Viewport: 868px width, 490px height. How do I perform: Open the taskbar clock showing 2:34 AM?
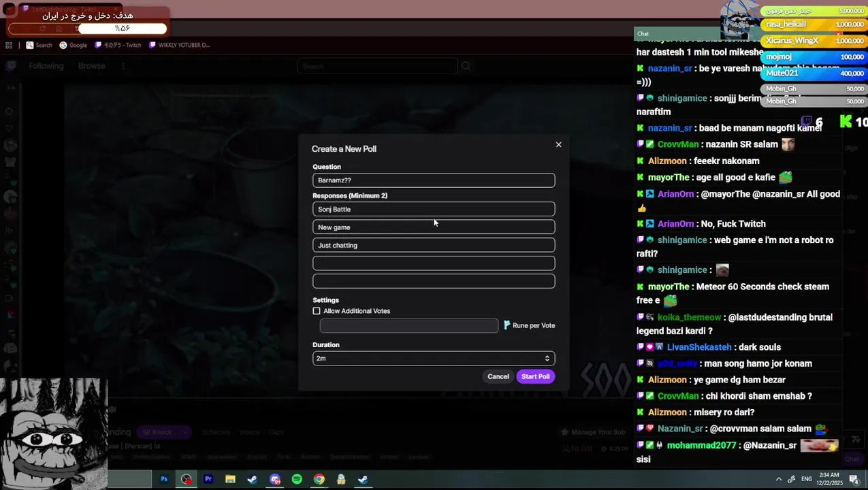pos(830,479)
